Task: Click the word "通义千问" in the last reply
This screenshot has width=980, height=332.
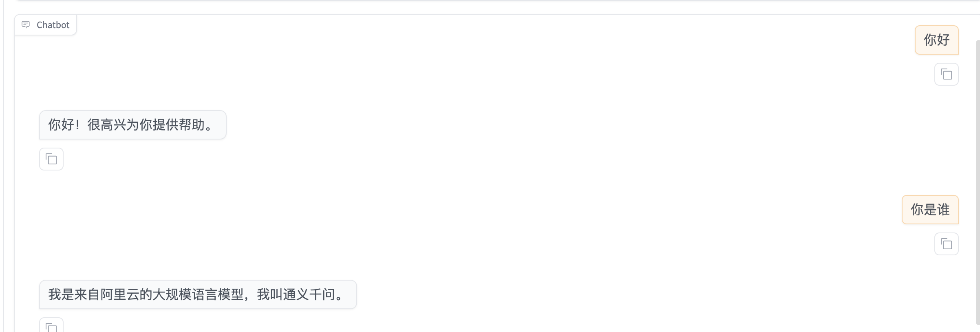Action: (309, 294)
